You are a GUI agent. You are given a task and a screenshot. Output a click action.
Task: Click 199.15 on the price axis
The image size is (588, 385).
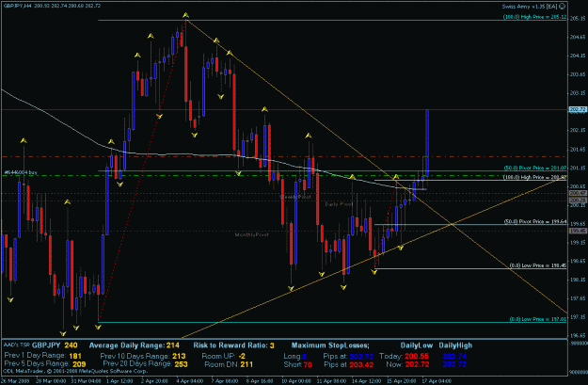(x=578, y=243)
